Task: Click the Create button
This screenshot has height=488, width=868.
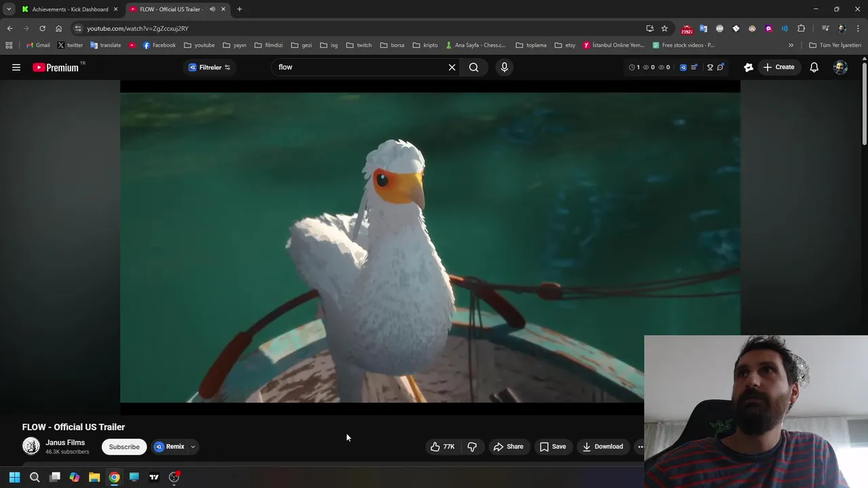Action: point(778,67)
